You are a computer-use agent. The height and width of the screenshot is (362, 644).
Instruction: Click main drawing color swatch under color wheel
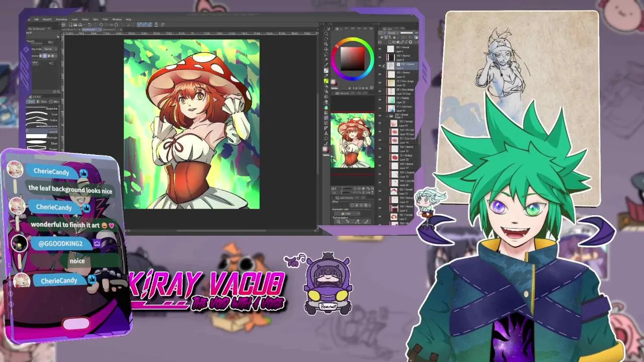tap(333, 82)
